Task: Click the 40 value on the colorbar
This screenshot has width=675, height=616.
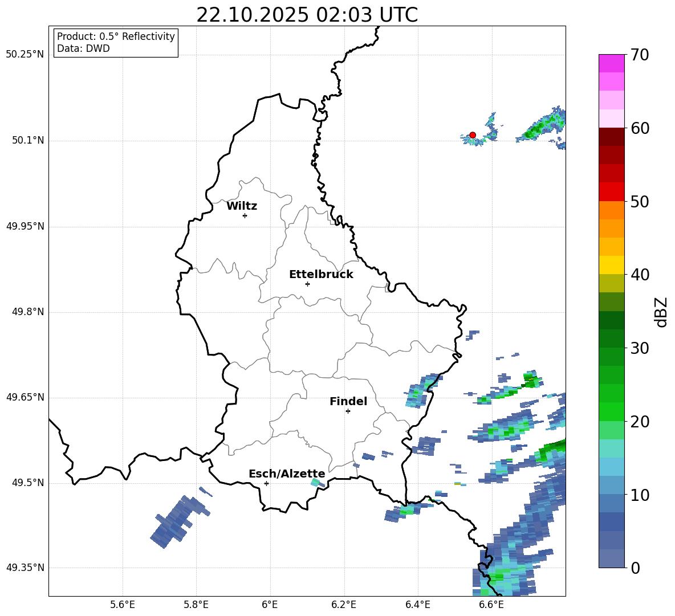Action: point(640,275)
